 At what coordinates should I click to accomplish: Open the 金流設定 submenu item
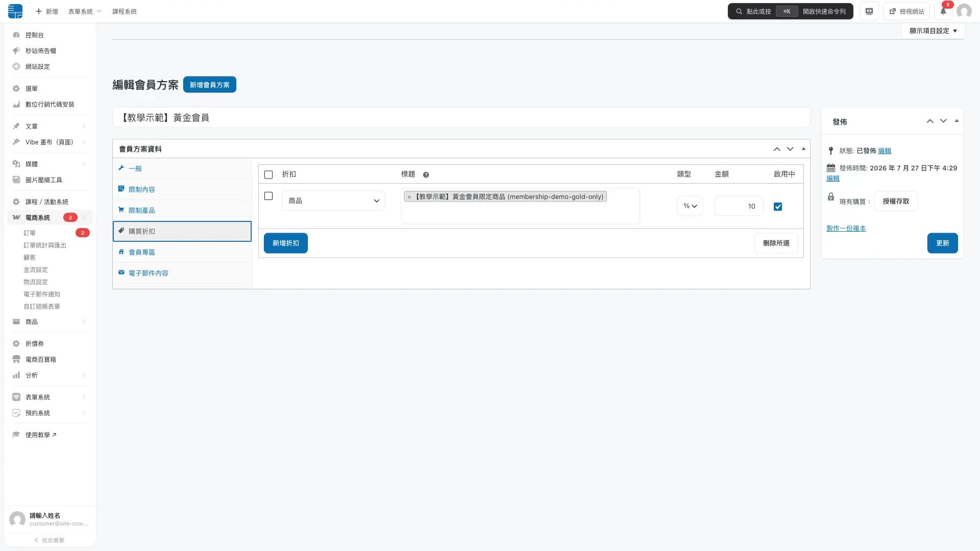pos(36,270)
